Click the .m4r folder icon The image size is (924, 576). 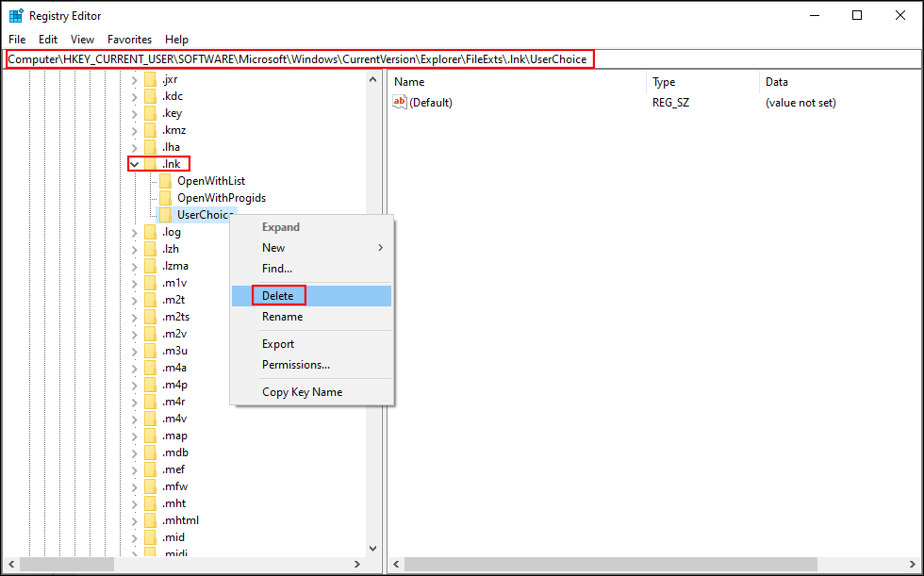pos(150,402)
